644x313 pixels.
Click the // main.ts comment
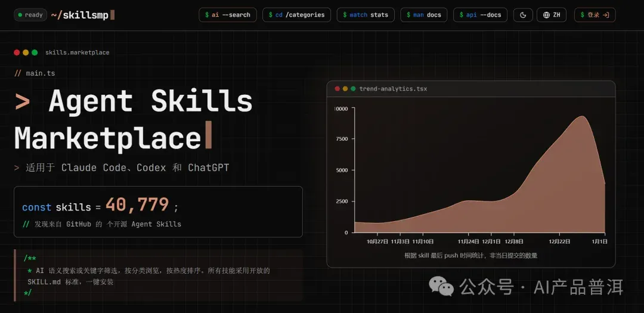35,73
